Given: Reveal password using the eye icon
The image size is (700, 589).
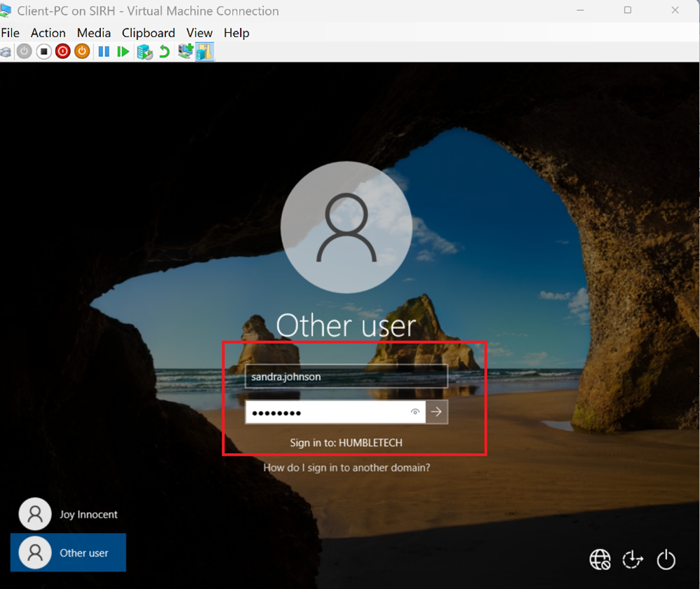Looking at the screenshot, I should click(x=415, y=412).
